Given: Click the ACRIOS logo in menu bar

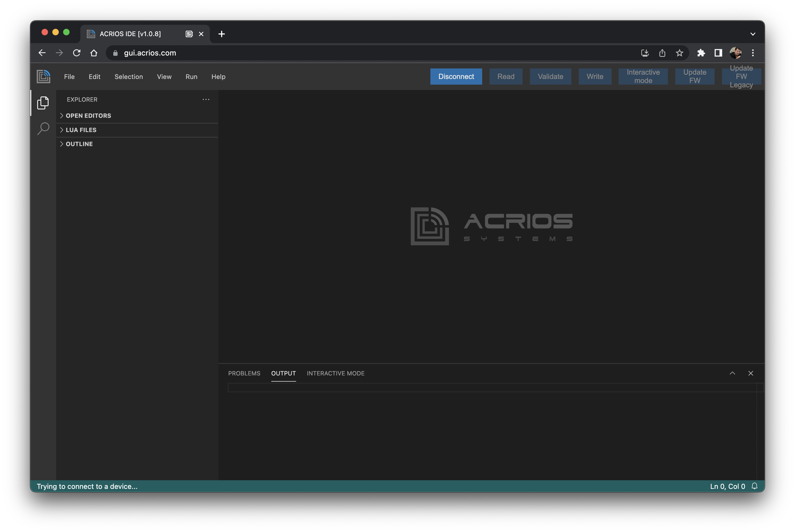Looking at the screenshot, I should (x=43, y=76).
